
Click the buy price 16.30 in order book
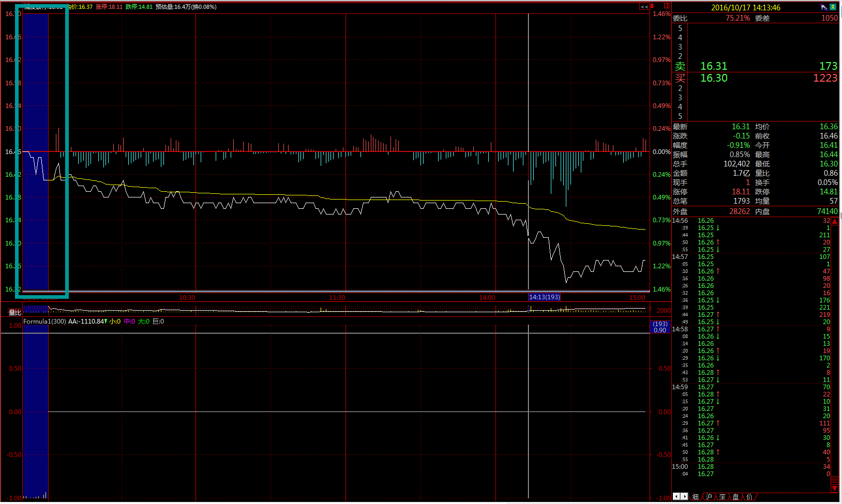click(714, 78)
